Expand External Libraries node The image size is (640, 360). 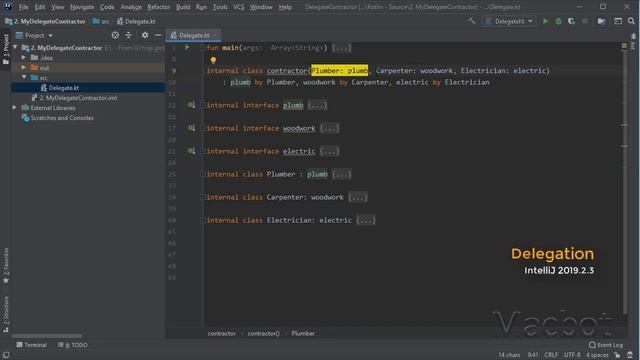click(15, 108)
